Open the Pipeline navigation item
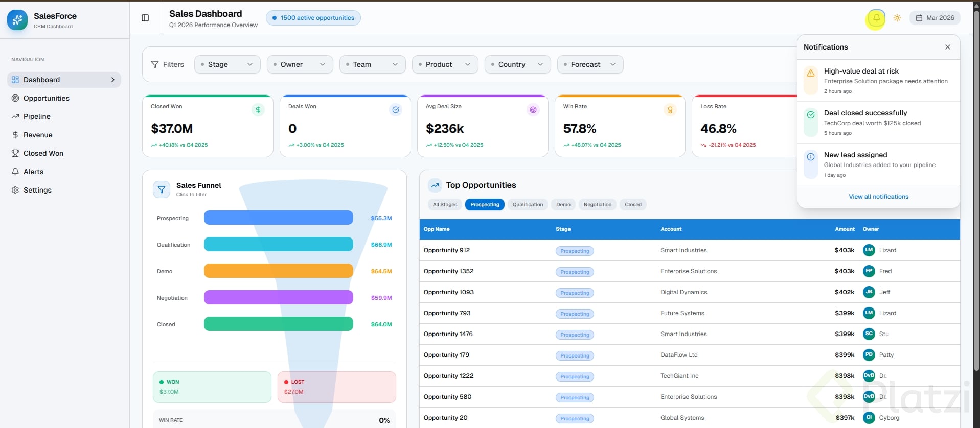The image size is (980, 428). coord(64,116)
